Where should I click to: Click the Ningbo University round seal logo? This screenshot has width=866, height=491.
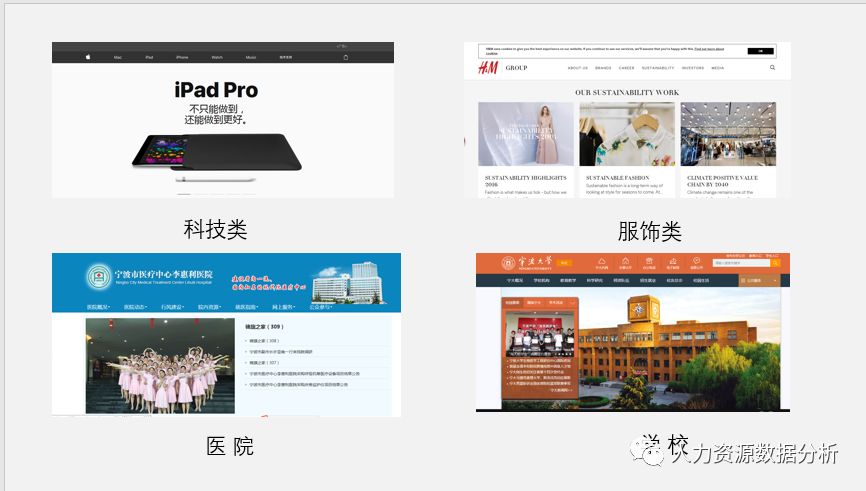(x=508, y=263)
